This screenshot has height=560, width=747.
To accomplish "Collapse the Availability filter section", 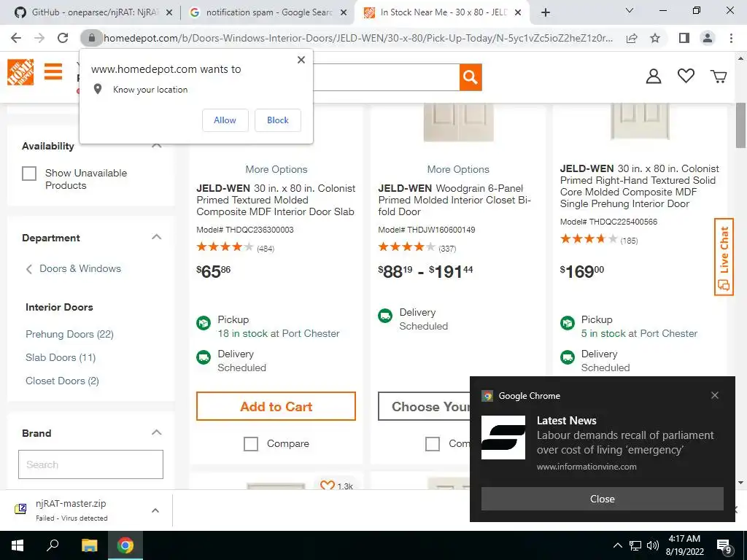I will 156,146.
